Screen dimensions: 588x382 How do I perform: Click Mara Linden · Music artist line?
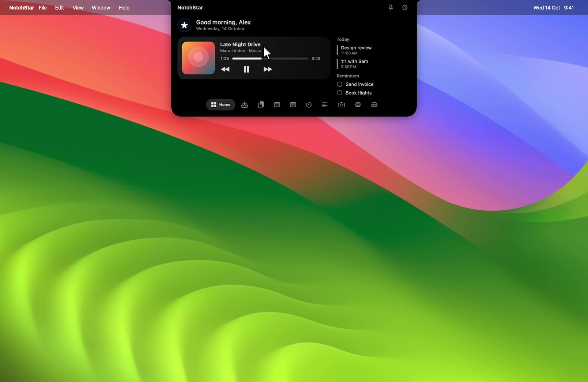pyautogui.click(x=240, y=51)
